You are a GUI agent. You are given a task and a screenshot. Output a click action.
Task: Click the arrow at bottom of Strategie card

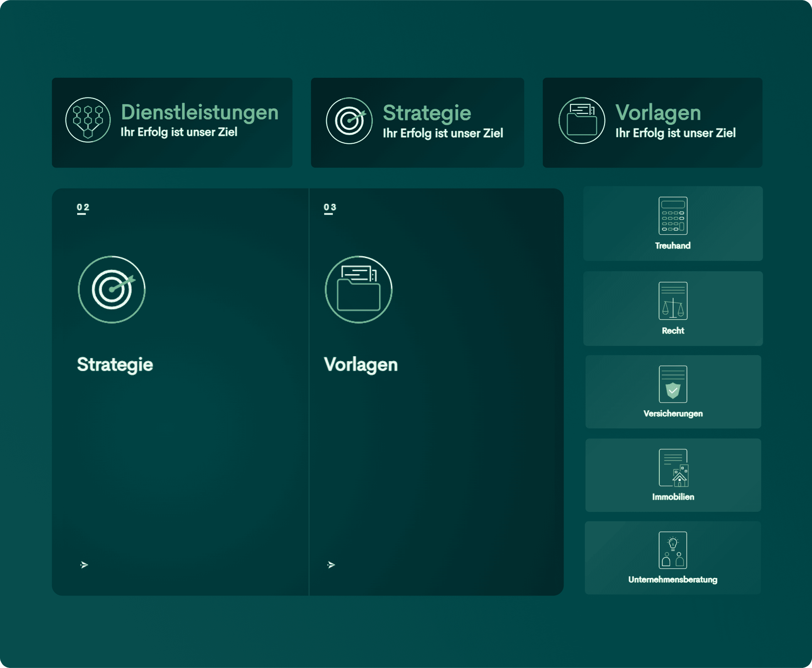(x=84, y=565)
